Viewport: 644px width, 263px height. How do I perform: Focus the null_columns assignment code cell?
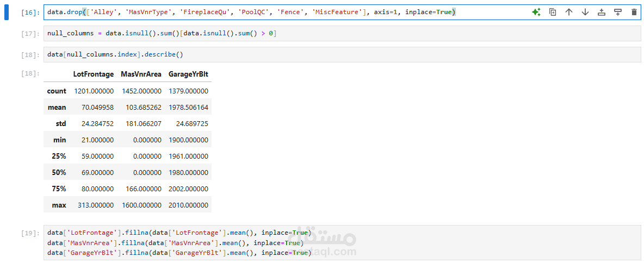pyautogui.click(x=342, y=34)
